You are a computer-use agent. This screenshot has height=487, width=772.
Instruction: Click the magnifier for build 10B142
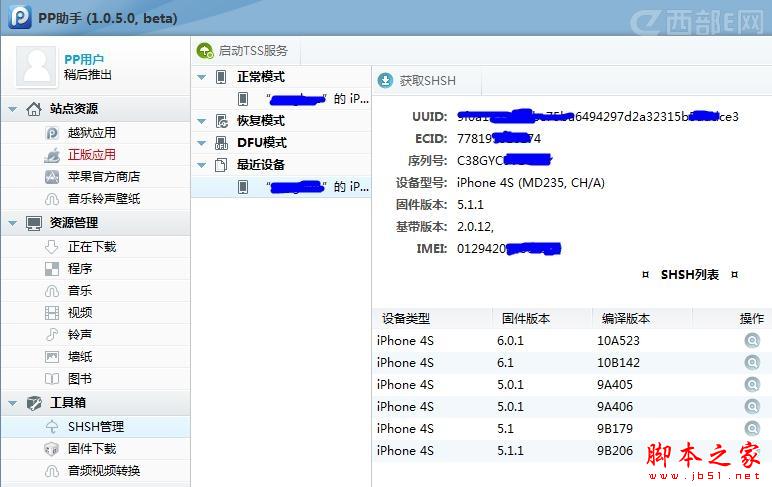[x=752, y=363]
